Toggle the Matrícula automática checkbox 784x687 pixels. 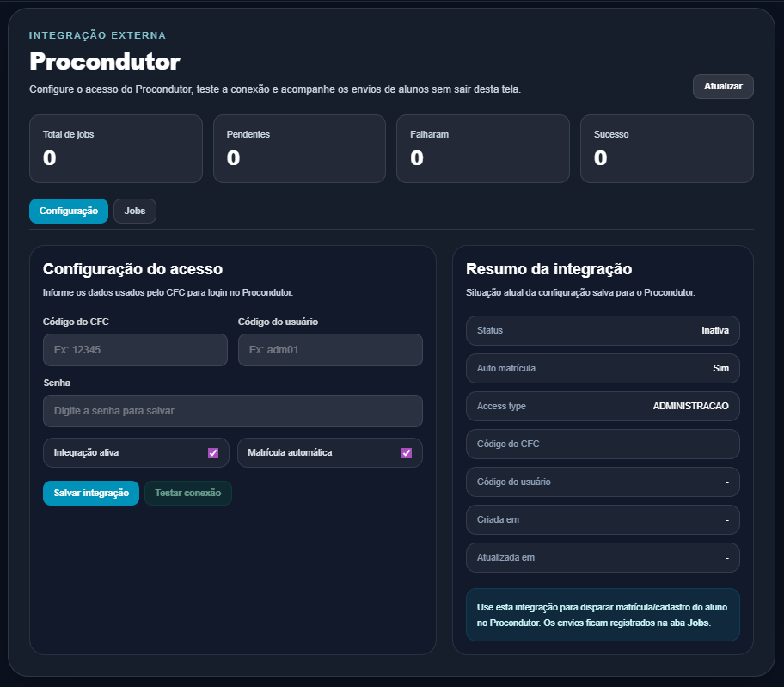(407, 453)
